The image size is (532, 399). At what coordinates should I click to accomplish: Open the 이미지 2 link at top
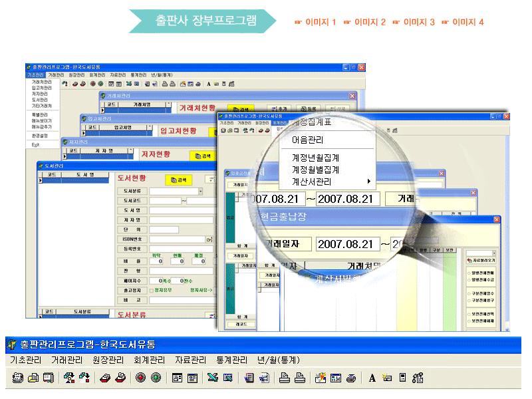(x=365, y=22)
